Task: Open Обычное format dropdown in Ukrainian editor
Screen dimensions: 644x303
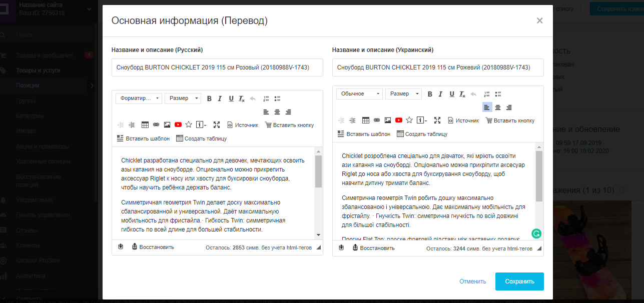Action: pyautogui.click(x=359, y=94)
